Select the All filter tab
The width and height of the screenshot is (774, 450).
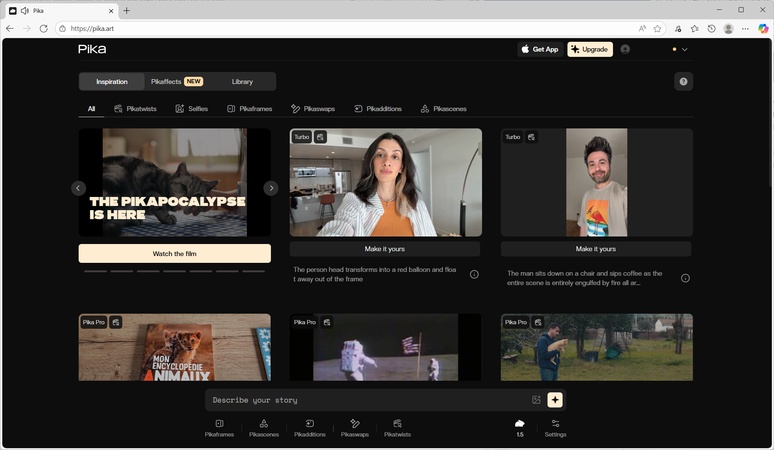click(91, 109)
